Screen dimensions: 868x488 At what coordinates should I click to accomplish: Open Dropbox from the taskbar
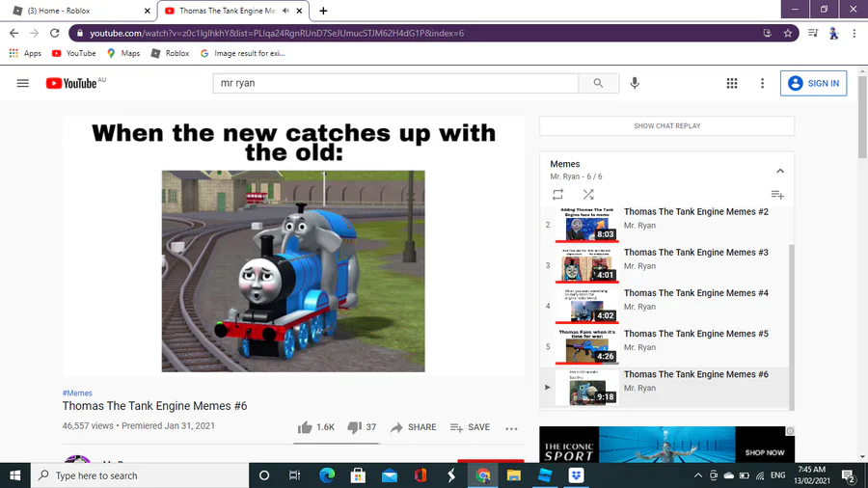coord(576,475)
